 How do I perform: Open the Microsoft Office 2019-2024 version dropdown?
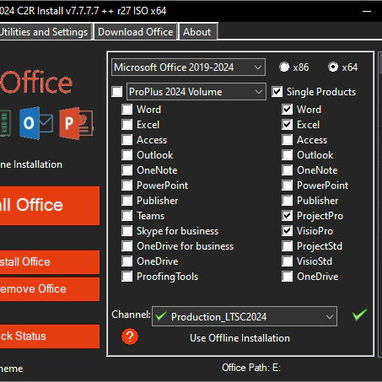(189, 67)
